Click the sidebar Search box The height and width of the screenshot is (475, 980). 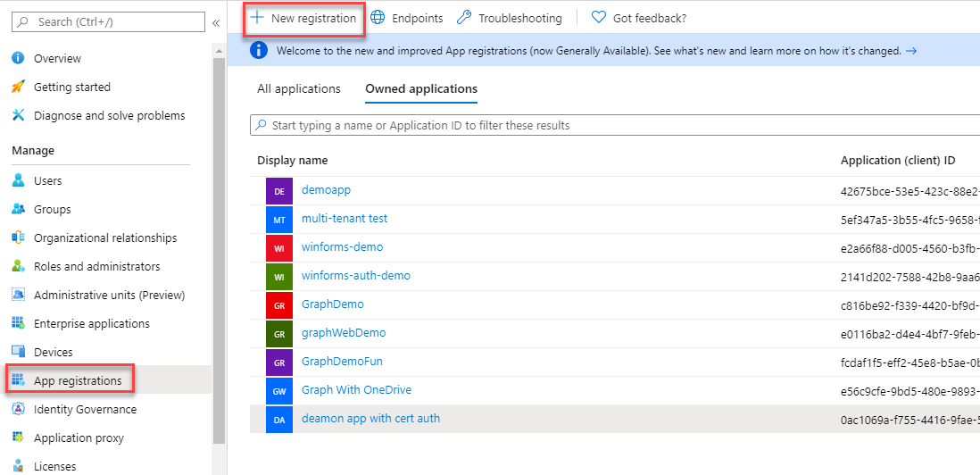point(109,21)
